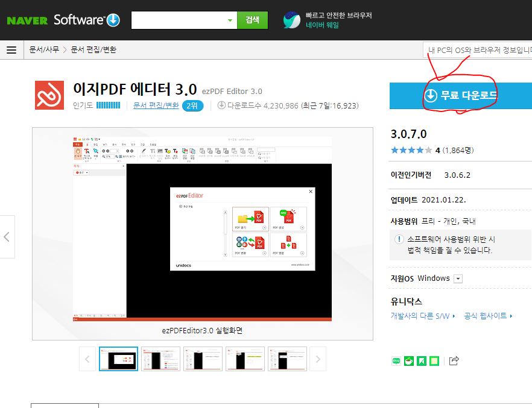Click the update date 2021.01.22.
This screenshot has width=532, height=408.
443,200
